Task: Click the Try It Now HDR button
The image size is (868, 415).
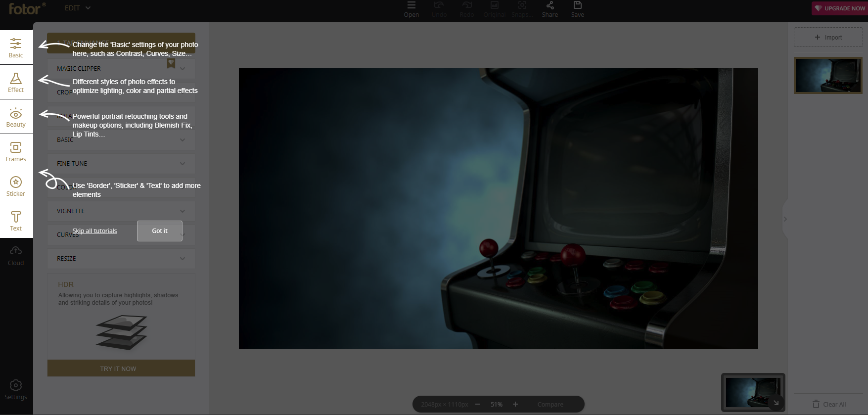Action: pos(121,369)
